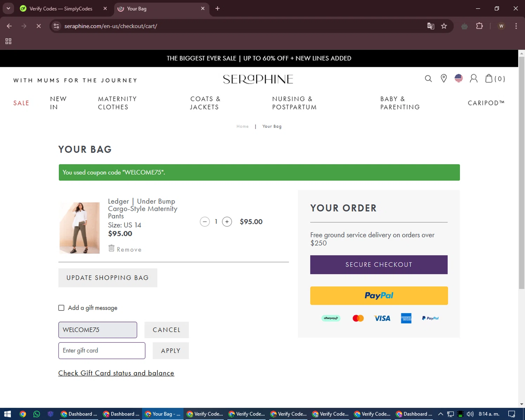Open the taskbar volume speaker icon
The height and width of the screenshot is (420, 525).
(470, 414)
